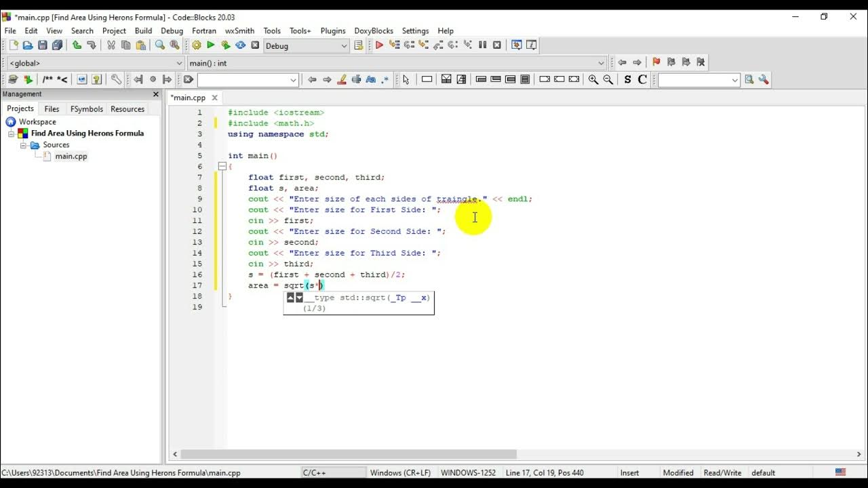Open the Settings menu

click(x=415, y=30)
